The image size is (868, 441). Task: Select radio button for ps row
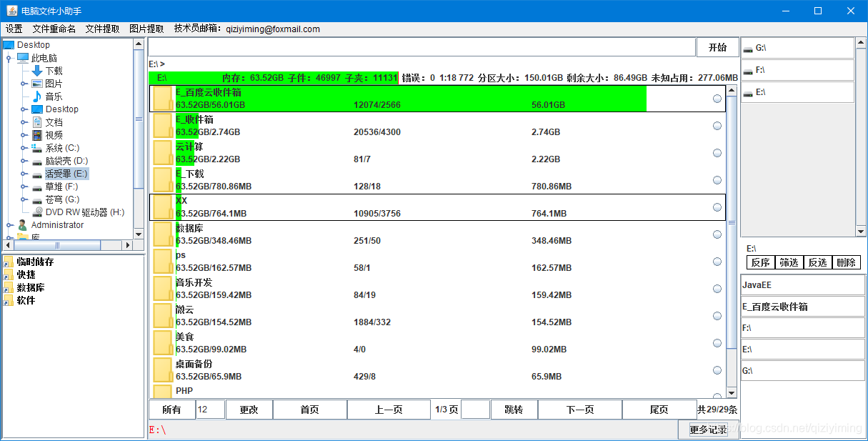tap(717, 262)
